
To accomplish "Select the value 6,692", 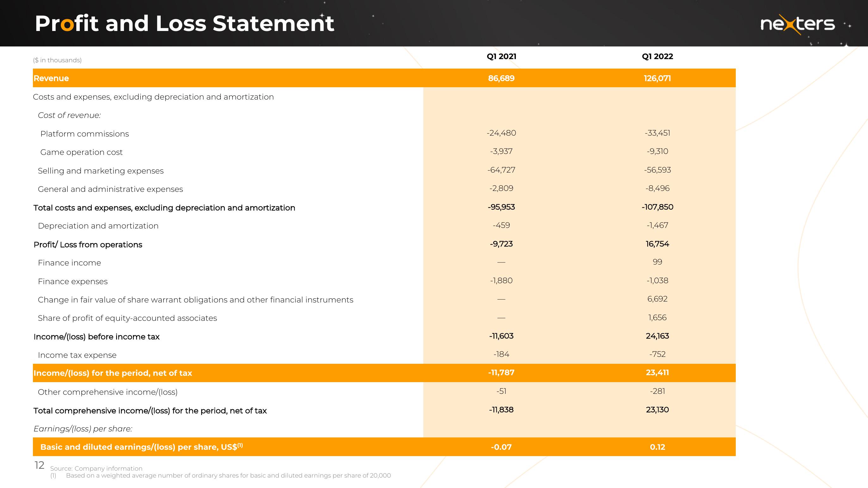I will coord(657,299).
